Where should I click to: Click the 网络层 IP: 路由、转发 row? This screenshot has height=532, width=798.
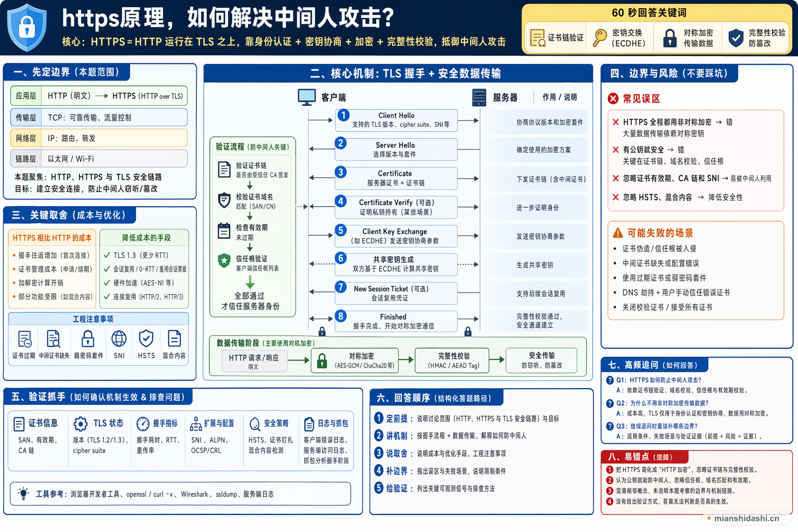tap(99, 138)
